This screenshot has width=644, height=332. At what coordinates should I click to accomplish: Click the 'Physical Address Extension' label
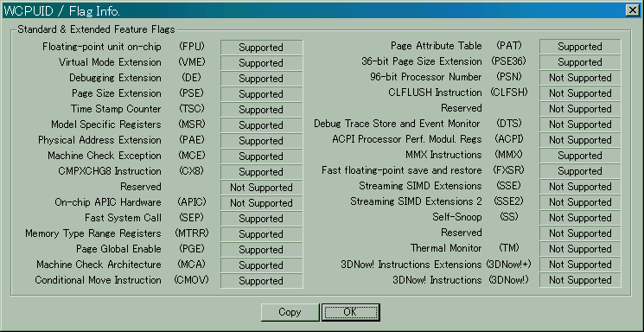pos(99,140)
